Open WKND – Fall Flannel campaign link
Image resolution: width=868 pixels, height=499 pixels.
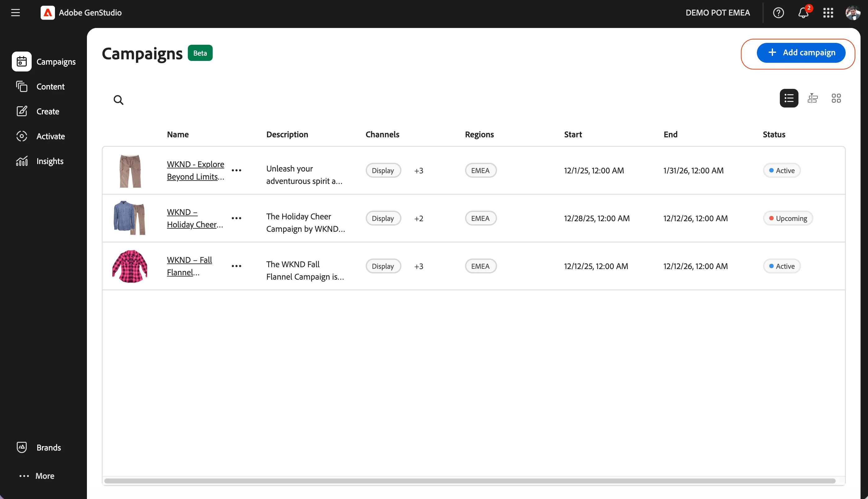click(189, 266)
